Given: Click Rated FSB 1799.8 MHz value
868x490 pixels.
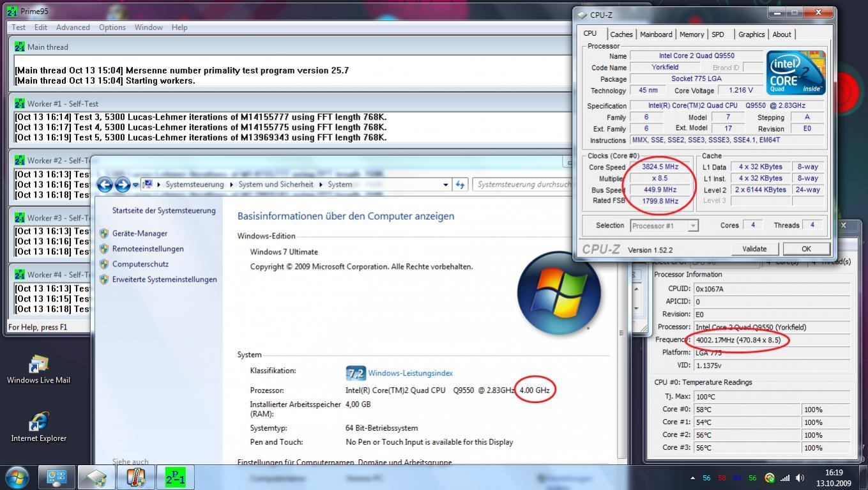Looking at the screenshot, I should [660, 201].
